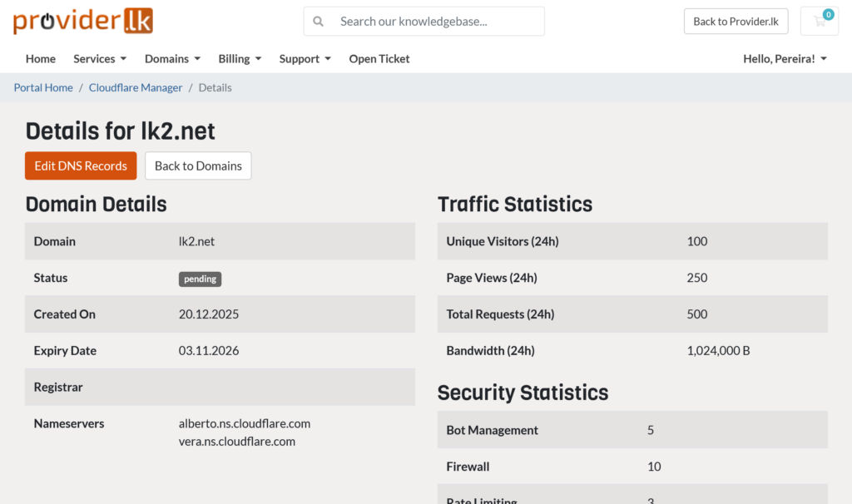Open Cloudflare Manager breadcrumb link
This screenshot has height=504, width=852.
click(x=135, y=87)
